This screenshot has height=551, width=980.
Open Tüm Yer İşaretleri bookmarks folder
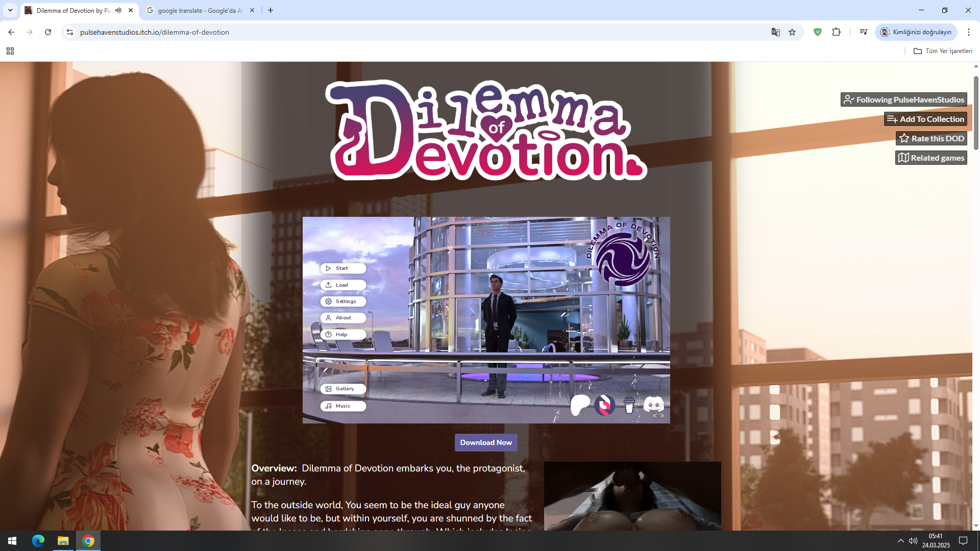click(943, 51)
